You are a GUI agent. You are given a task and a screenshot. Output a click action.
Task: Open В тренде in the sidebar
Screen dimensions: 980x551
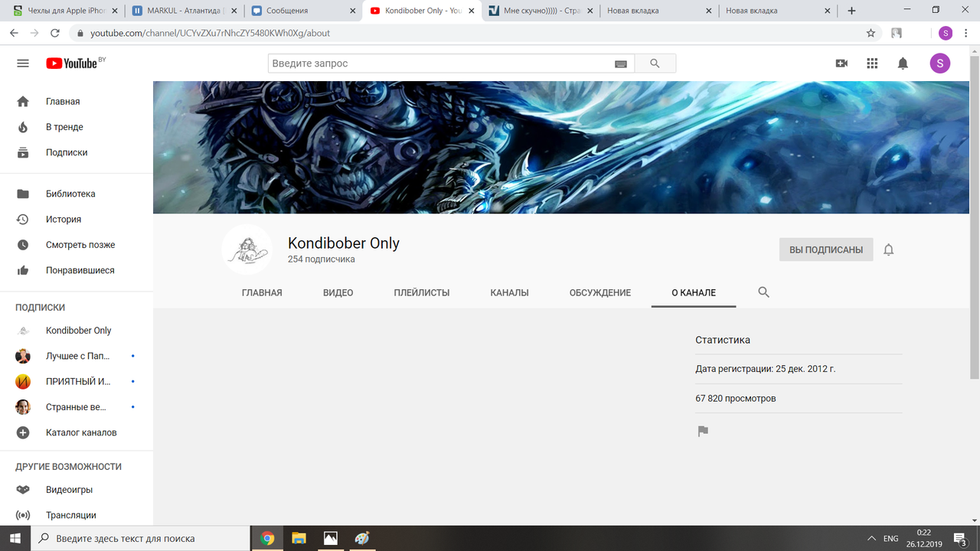77,127
